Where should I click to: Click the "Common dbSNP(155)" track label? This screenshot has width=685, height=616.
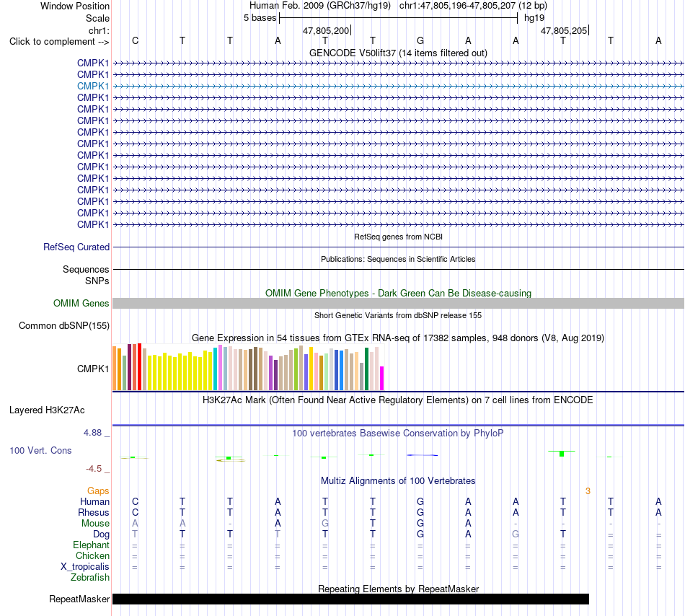click(x=64, y=325)
